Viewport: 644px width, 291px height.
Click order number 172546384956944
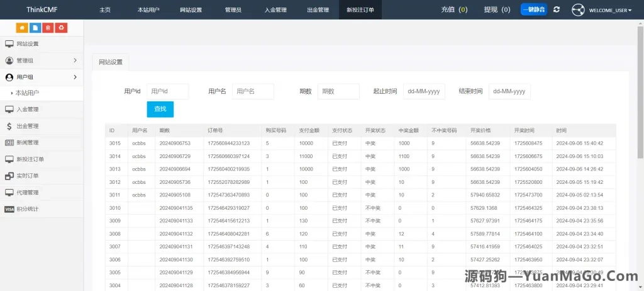(x=229, y=273)
